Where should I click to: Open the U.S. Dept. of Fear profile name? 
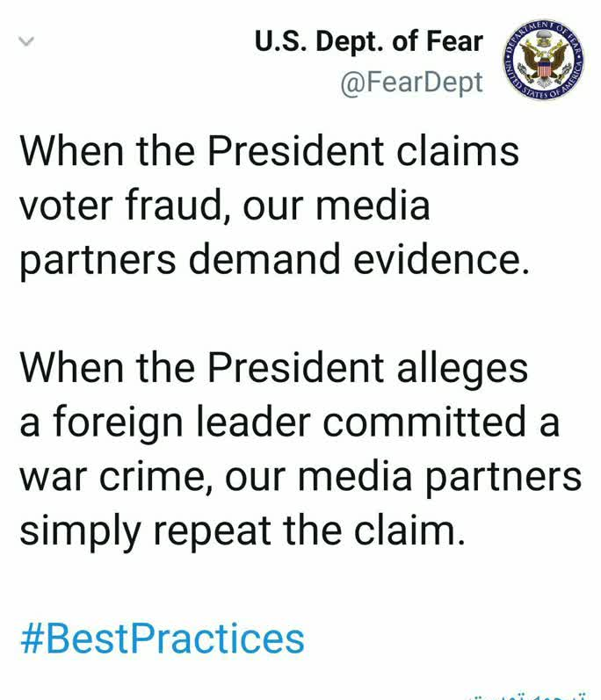tap(369, 41)
